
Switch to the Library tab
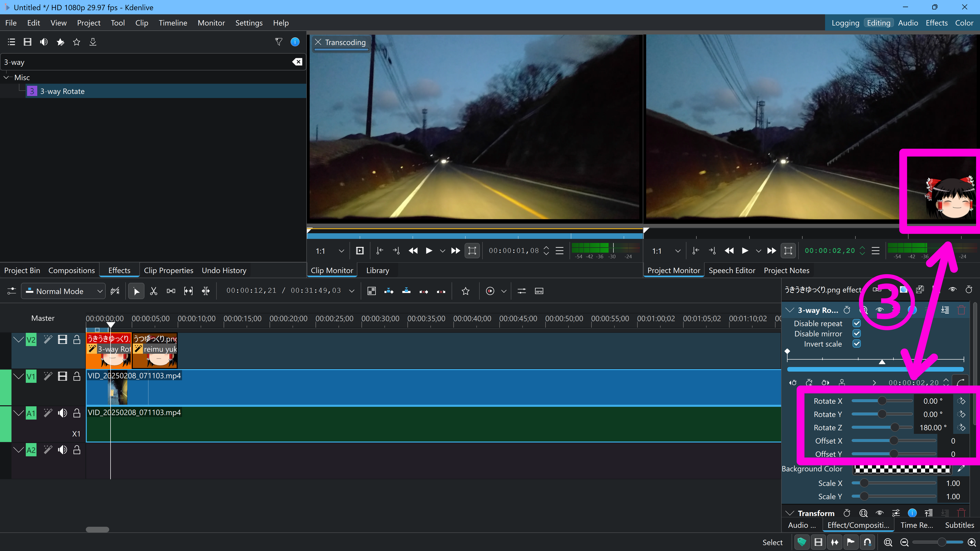(x=377, y=270)
